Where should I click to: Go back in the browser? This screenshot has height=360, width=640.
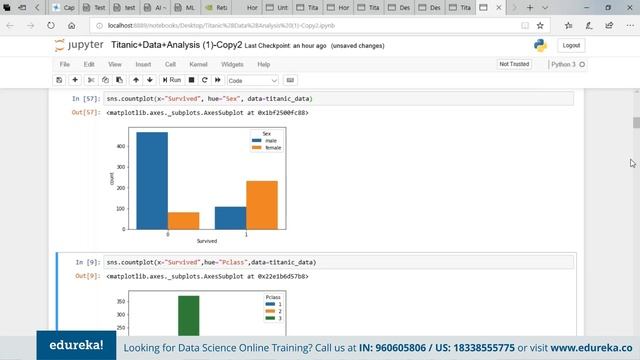pyautogui.click(x=10, y=26)
